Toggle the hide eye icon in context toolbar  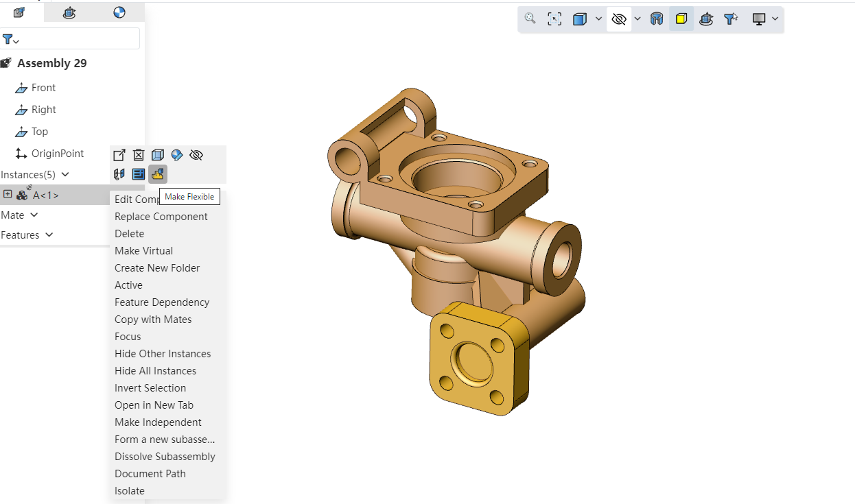tap(196, 155)
